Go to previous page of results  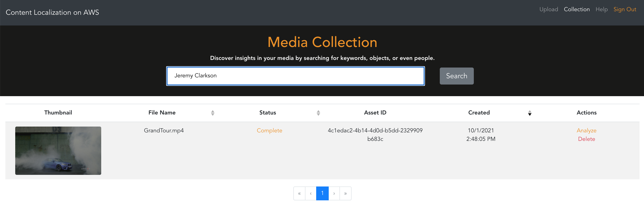(x=311, y=193)
